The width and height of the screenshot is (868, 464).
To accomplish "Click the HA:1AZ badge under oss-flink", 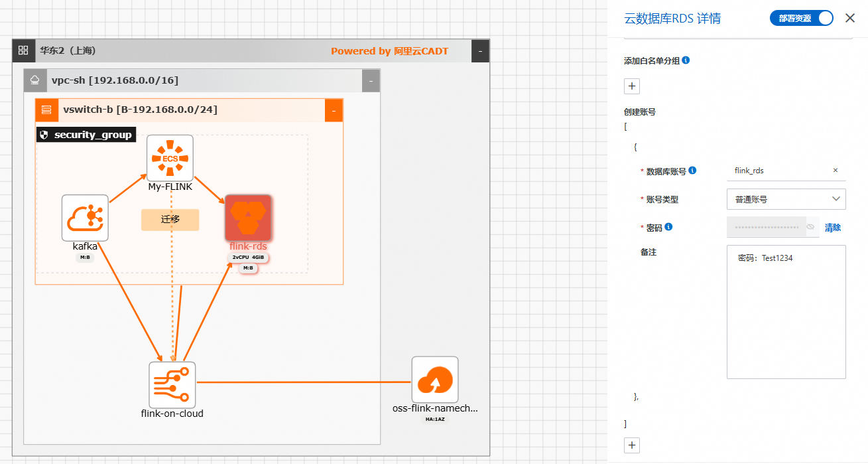I will pos(435,419).
